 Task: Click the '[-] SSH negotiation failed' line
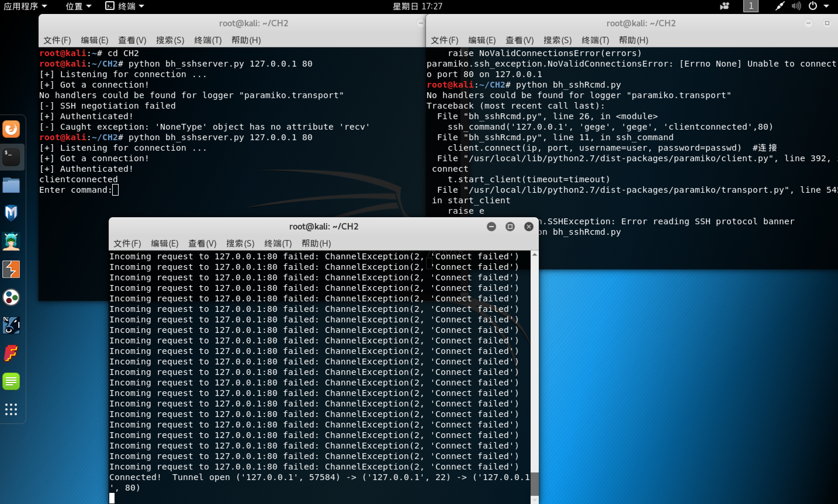tap(108, 106)
